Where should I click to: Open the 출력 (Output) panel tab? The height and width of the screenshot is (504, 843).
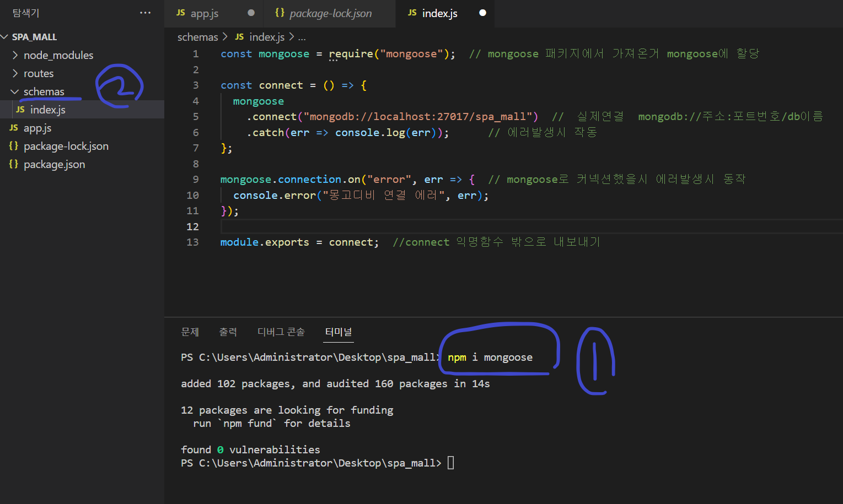[228, 332]
